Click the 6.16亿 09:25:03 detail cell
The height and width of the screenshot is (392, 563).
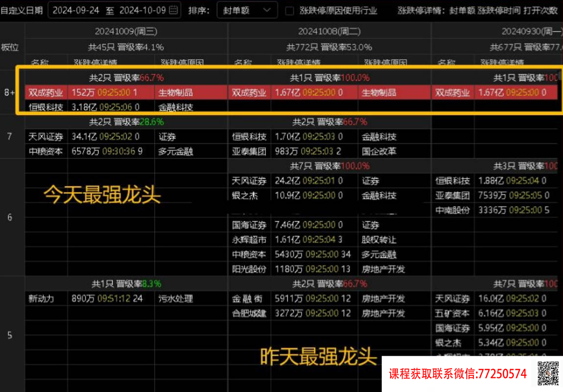(516, 313)
